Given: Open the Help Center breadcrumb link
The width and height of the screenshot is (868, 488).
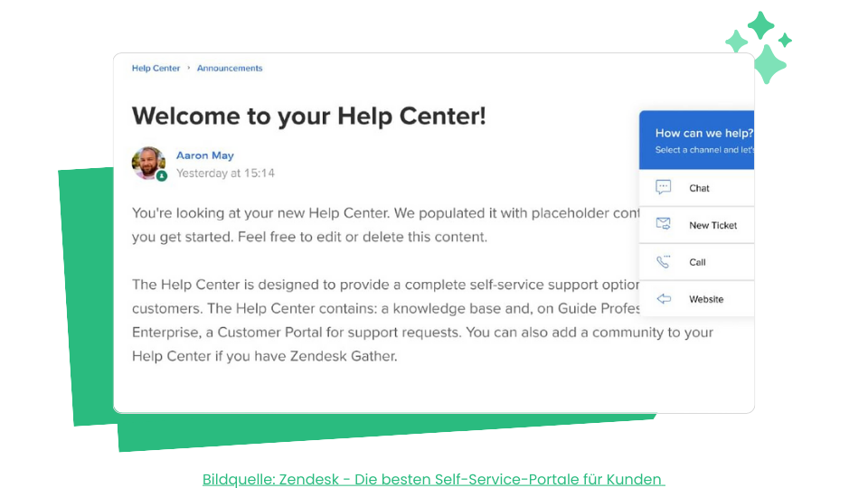Looking at the screenshot, I should pyautogui.click(x=156, y=68).
